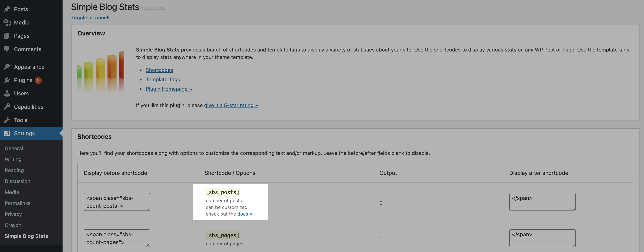Screen dimensions: 644x252
Task: Click the Posts pin icon in sidebar
Action: (x=7, y=9)
